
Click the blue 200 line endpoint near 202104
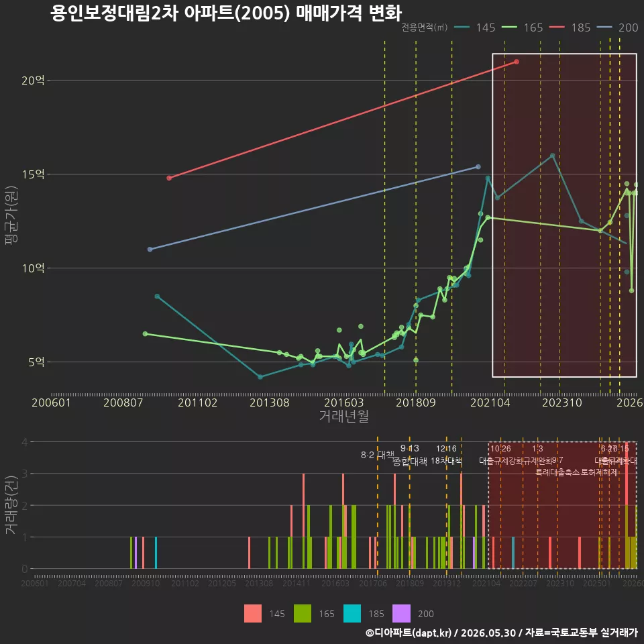click(x=478, y=167)
